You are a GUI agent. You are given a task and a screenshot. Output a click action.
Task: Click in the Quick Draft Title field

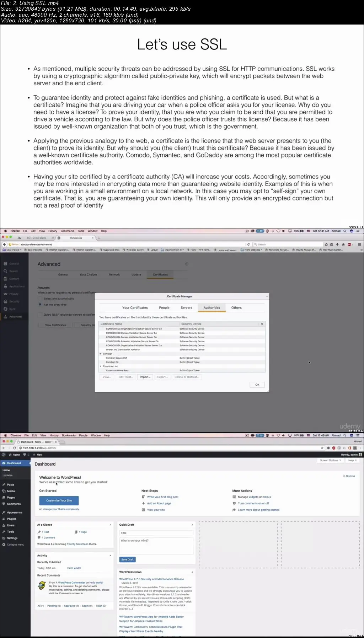pos(156,533)
